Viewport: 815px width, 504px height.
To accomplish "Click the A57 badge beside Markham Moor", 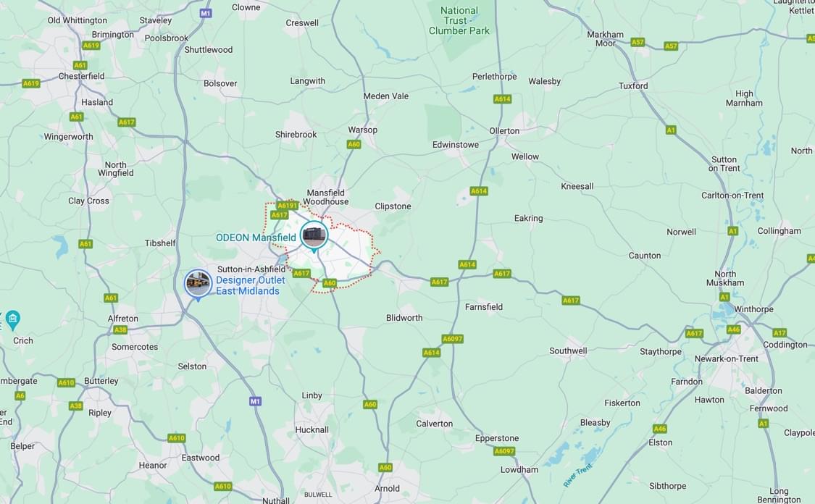I will pyautogui.click(x=638, y=42).
